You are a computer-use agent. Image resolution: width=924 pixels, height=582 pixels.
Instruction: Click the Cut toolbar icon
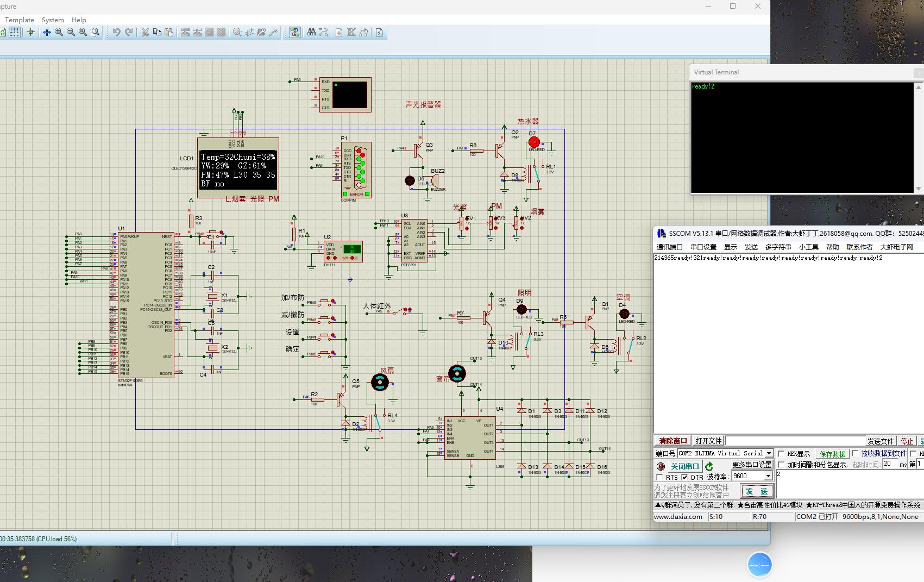(x=144, y=32)
